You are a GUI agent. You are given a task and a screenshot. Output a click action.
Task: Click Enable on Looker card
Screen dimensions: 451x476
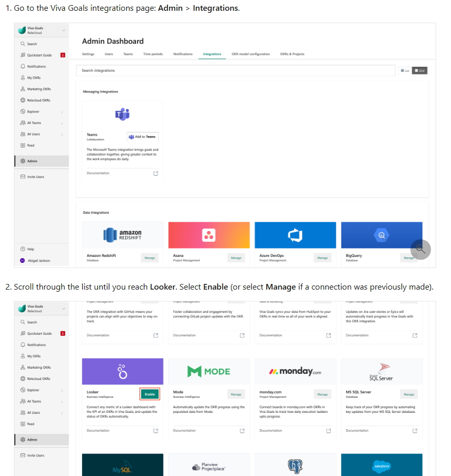[149, 394]
